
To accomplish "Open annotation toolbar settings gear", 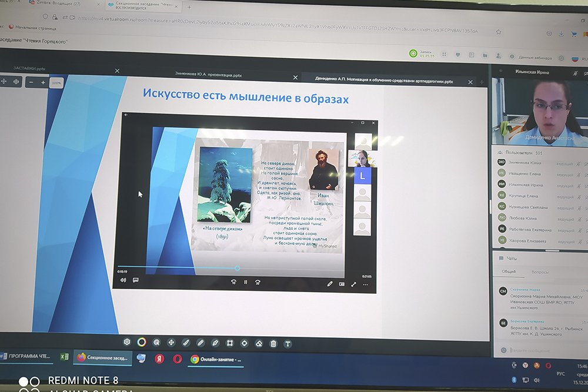I will (x=126, y=341).
